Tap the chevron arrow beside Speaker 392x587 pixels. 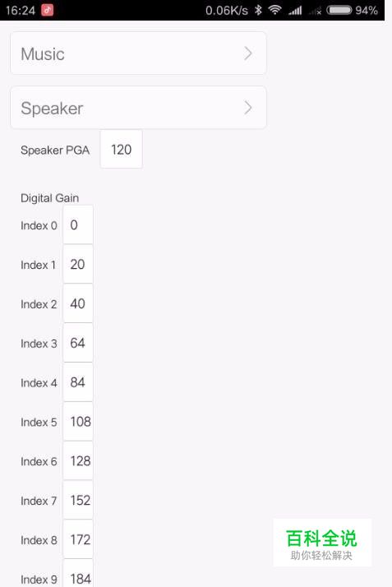coord(248,108)
